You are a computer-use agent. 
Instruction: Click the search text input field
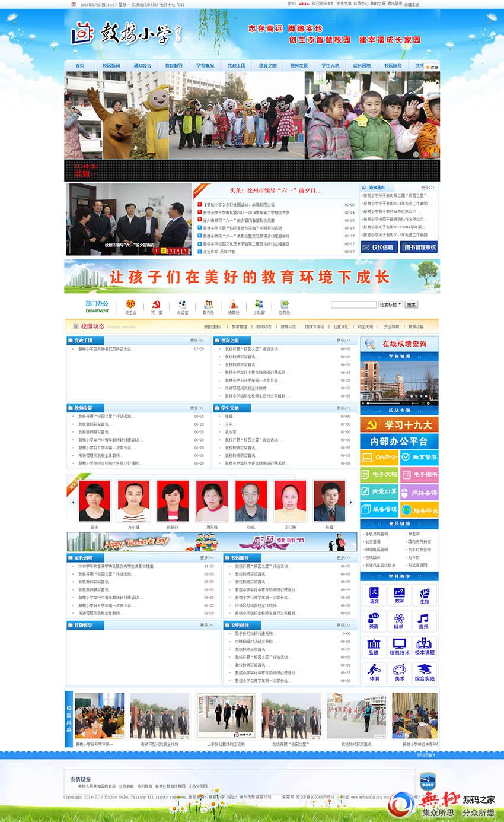[353, 304]
